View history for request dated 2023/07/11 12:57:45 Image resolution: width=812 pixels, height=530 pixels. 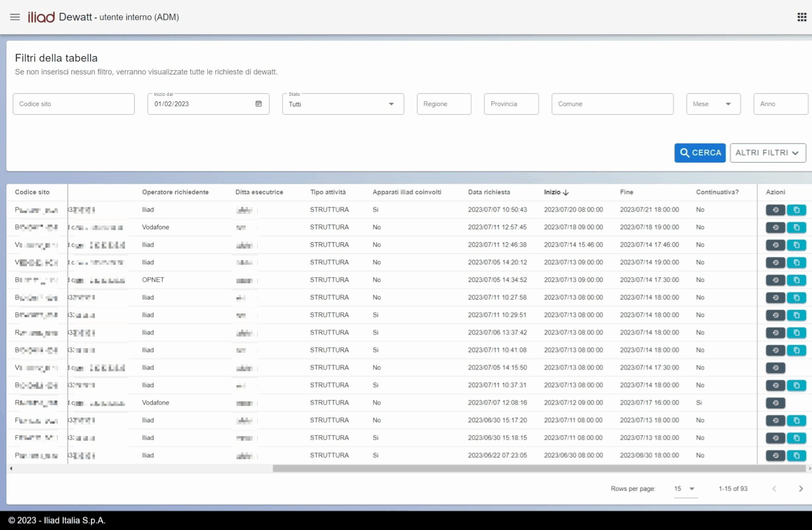tap(775, 227)
